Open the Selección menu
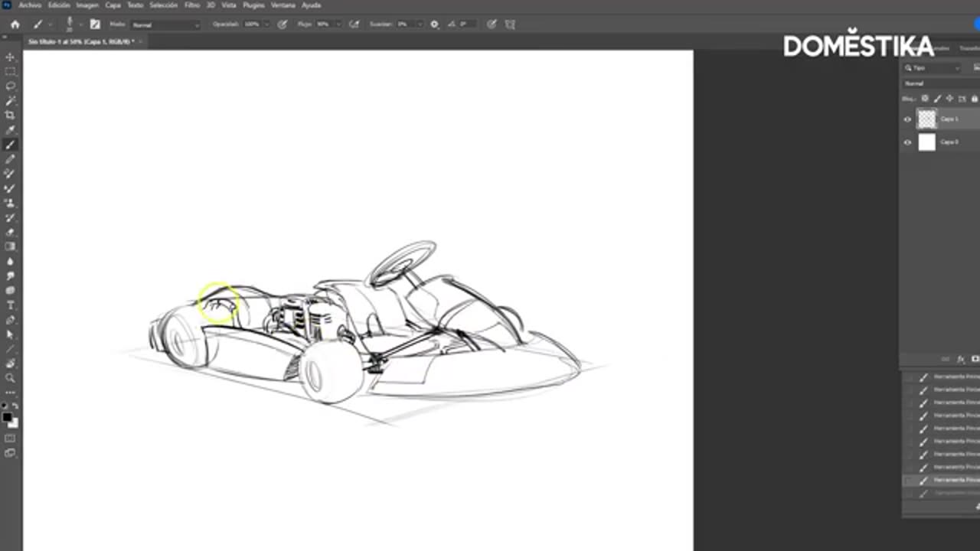Image resolution: width=980 pixels, height=551 pixels. [x=163, y=5]
